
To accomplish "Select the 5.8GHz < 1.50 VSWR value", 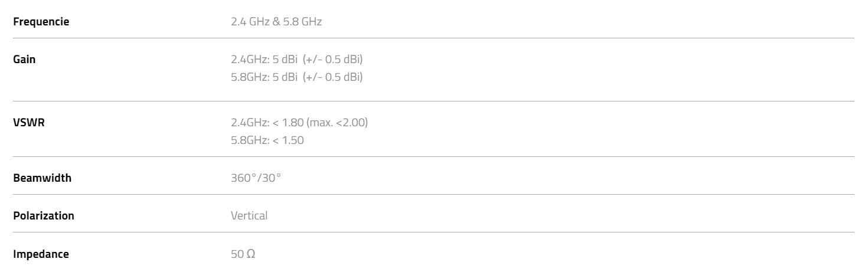I will tap(267, 140).
